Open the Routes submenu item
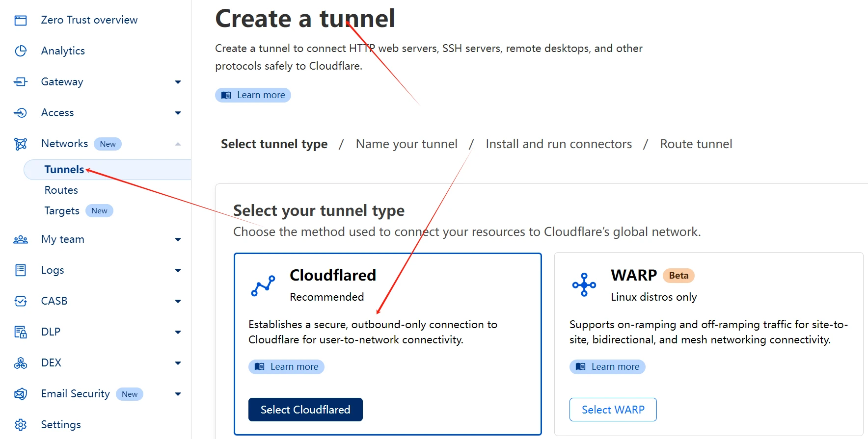Viewport: 868px width, 439px height. pos(61,190)
